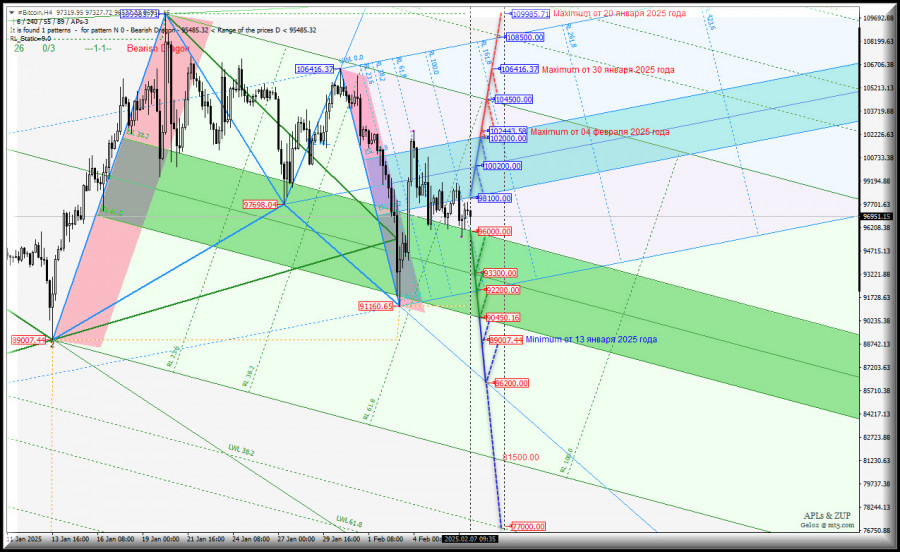Open the chart menu triangle beside #Bitcoin,H4
The image size is (900, 552).
(12, 13)
